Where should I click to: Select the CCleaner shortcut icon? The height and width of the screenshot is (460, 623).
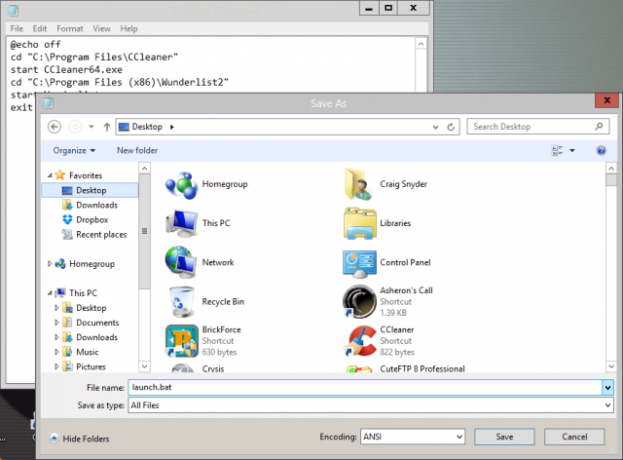[361, 340]
